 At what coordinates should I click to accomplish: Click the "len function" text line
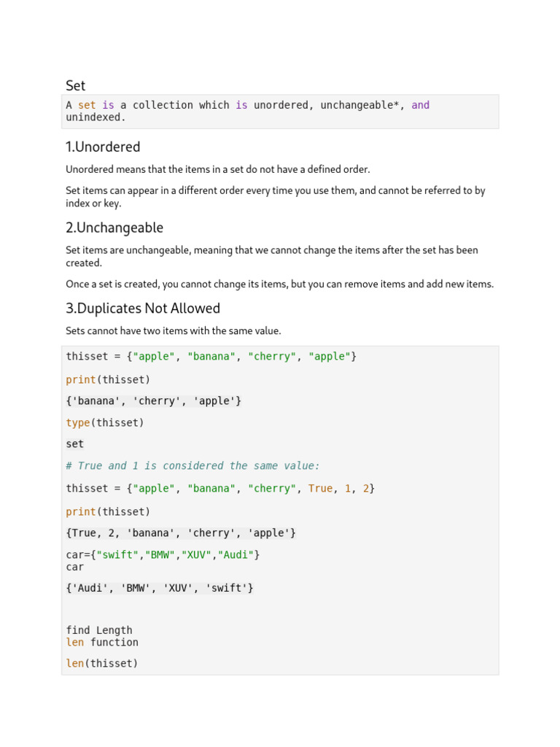(x=102, y=642)
